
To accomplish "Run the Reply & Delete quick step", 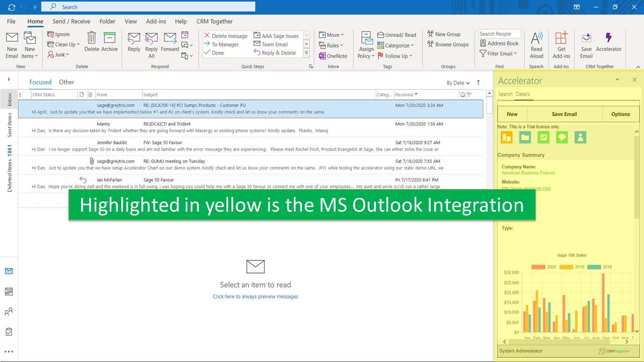I will (x=275, y=53).
